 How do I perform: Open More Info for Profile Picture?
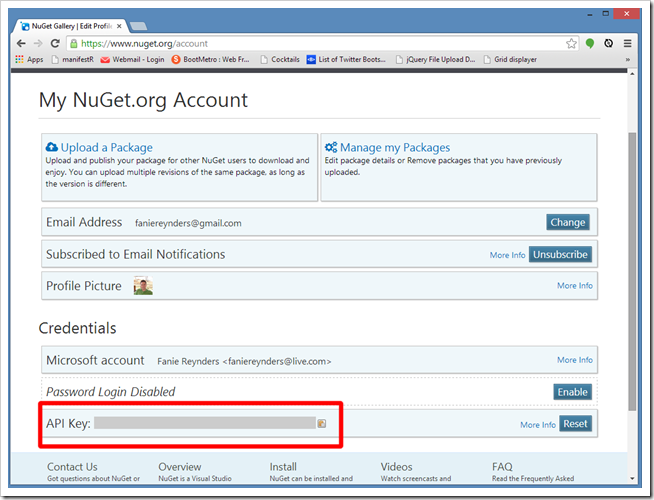pos(575,285)
